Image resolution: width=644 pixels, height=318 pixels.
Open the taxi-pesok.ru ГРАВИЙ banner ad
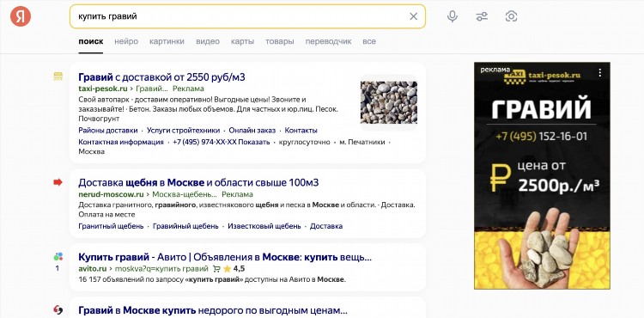tap(542, 175)
